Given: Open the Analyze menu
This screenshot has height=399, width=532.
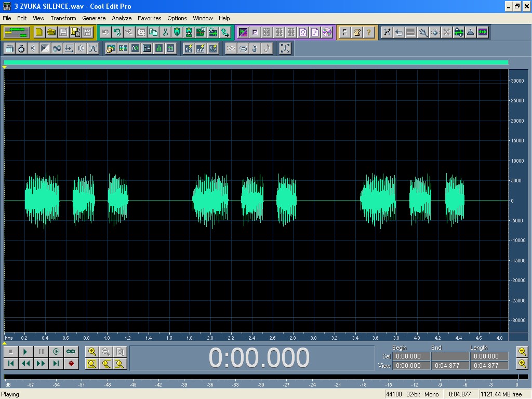Looking at the screenshot, I should (x=122, y=18).
